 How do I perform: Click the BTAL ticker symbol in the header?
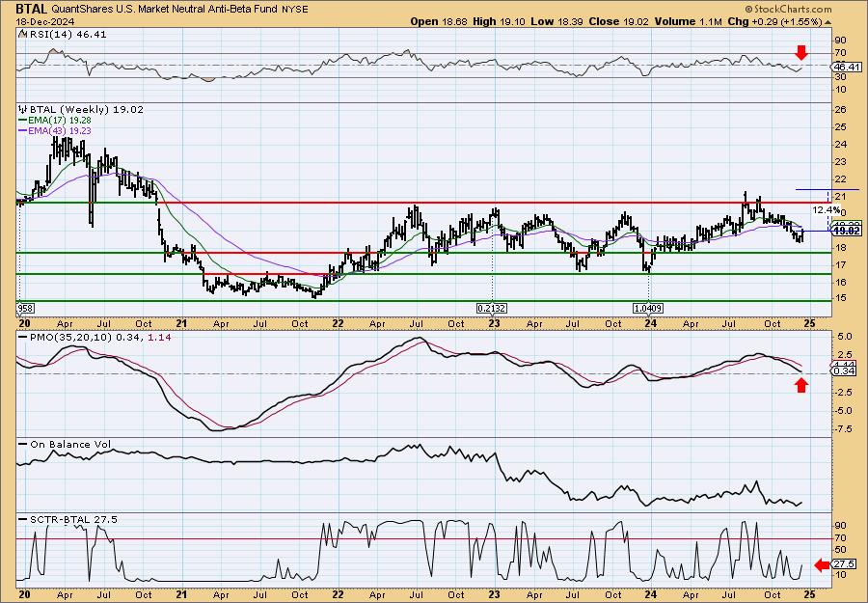click(x=32, y=9)
